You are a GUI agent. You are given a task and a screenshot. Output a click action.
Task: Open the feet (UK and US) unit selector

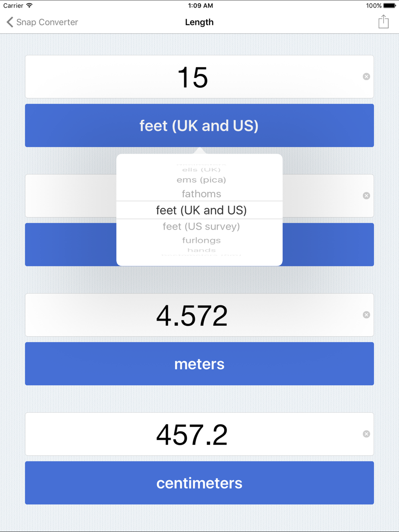[x=199, y=126]
